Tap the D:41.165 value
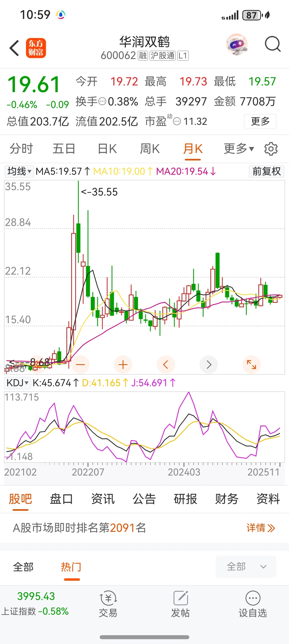This screenshot has height=644, width=289. pyautogui.click(x=105, y=383)
